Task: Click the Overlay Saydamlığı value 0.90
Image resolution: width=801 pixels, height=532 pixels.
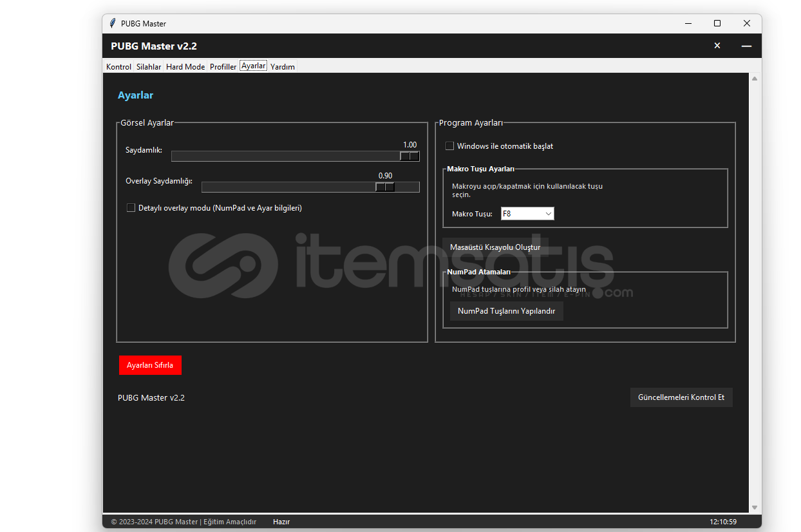Action: tap(385, 176)
